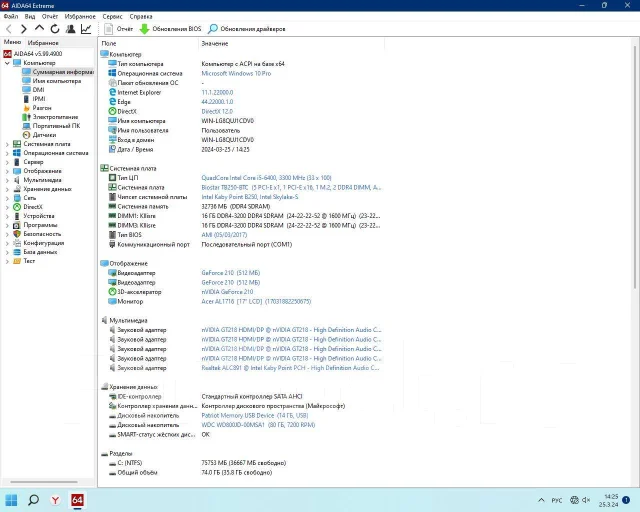The width and height of the screenshot is (640, 512).
Task: Click the Устройства icon in the tree
Action: click(17, 216)
